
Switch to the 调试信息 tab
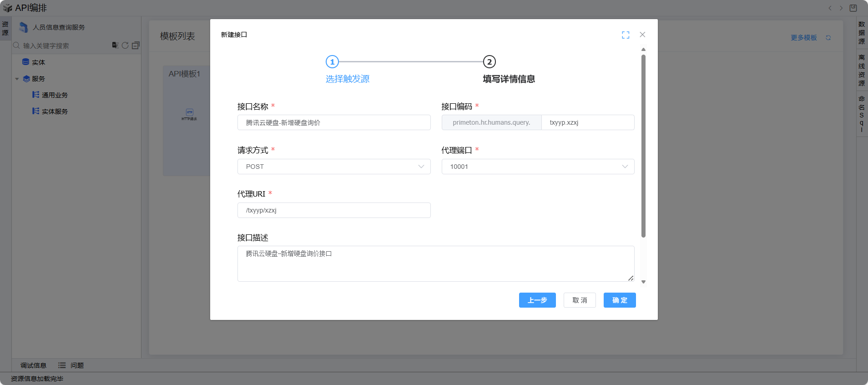coord(33,365)
